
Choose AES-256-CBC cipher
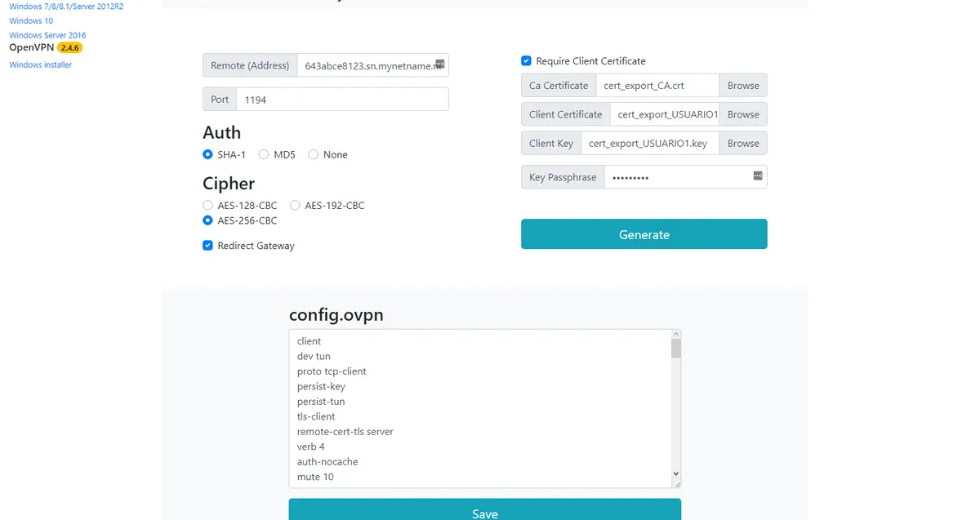pos(207,220)
